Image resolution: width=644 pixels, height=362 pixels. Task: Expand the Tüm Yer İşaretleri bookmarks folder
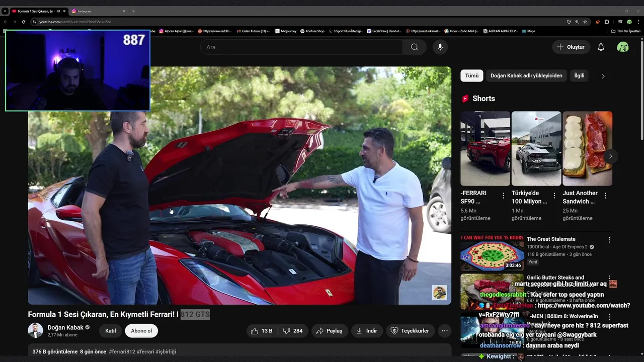tap(625, 31)
